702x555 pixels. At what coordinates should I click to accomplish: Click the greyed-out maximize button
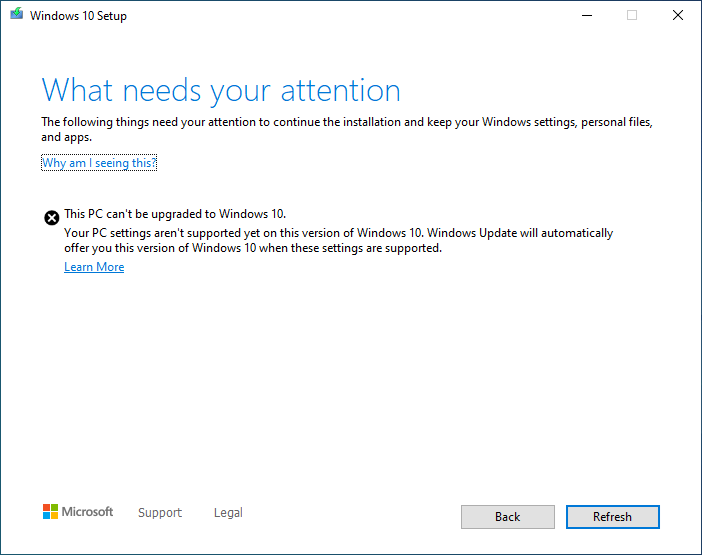click(632, 16)
